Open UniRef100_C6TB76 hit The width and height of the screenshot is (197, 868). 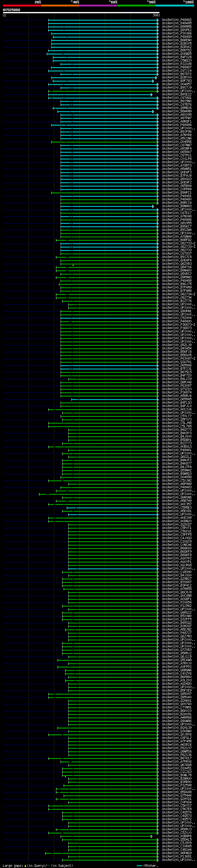pyautogui.click(x=176, y=104)
